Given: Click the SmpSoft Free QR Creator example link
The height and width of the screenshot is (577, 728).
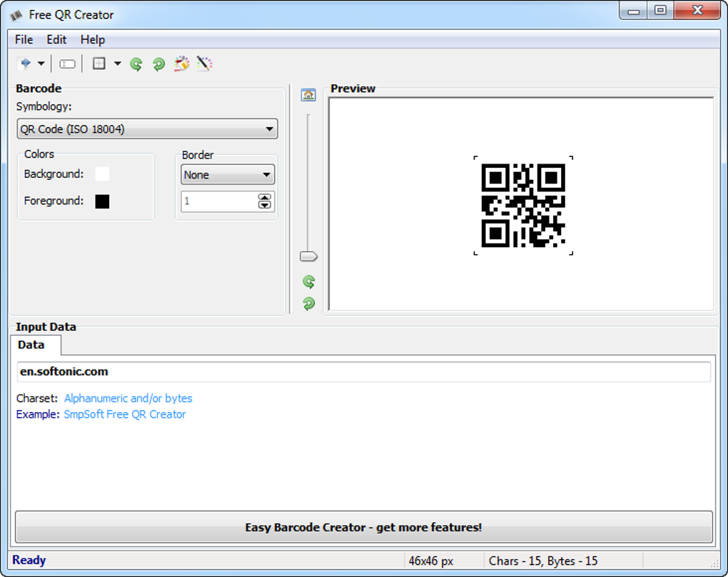Looking at the screenshot, I should pyautogui.click(x=125, y=414).
